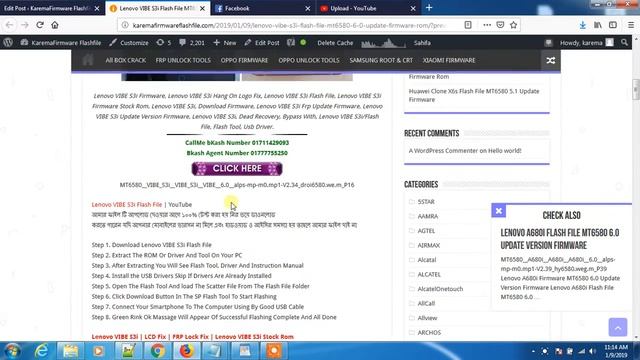640x360 pixels.
Task: Open the A WordPress Commenter link
Action: click(443, 151)
